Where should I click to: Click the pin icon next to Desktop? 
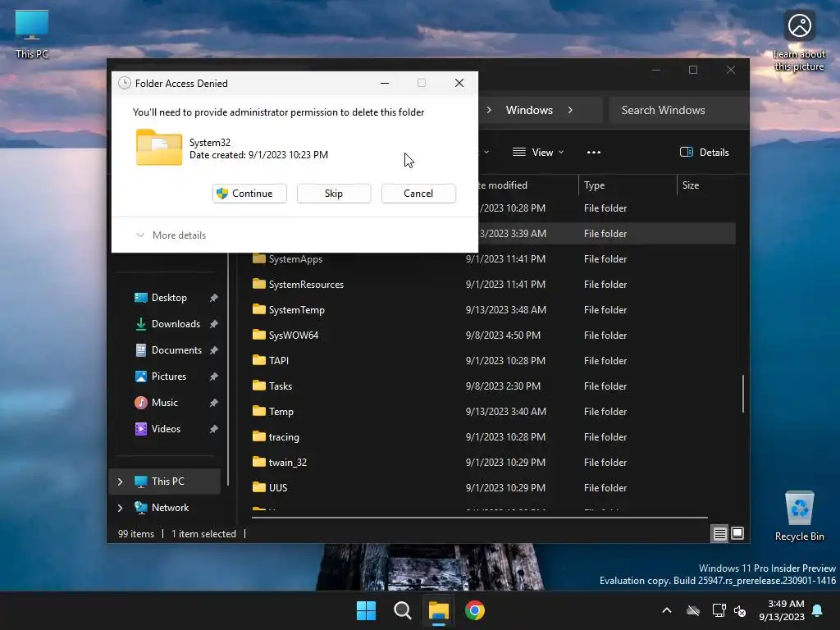coord(214,298)
